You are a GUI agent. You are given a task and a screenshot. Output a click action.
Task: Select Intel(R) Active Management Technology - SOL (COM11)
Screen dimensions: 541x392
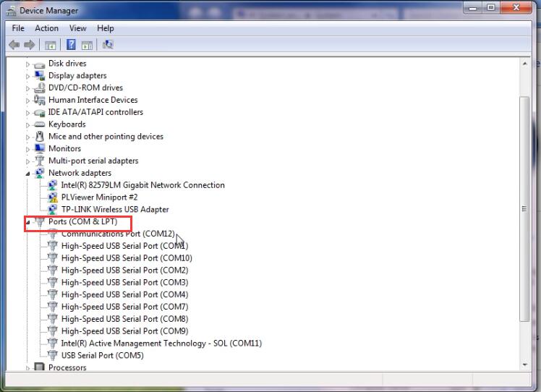161,343
